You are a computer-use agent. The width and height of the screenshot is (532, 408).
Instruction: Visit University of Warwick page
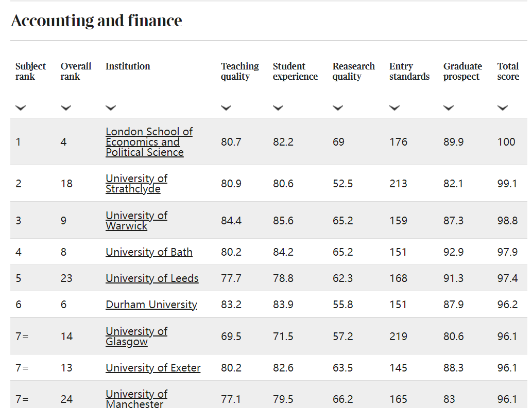(136, 221)
